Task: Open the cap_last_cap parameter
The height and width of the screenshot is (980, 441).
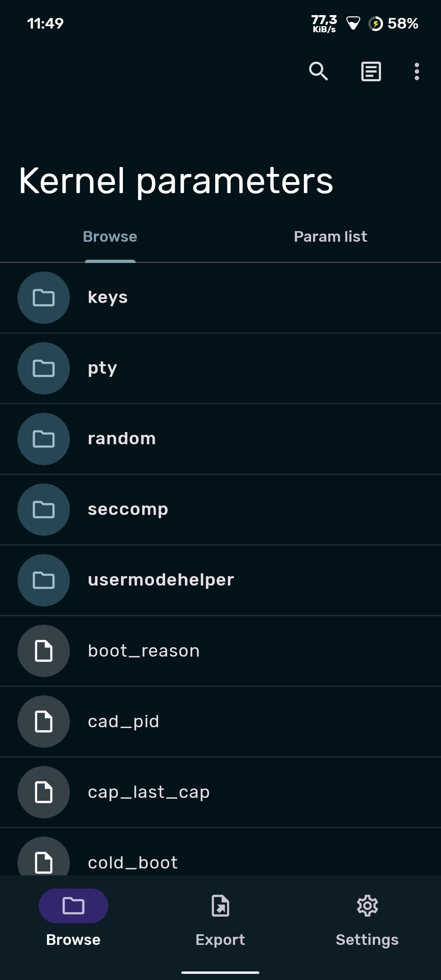Action: pyautogui.click(x=220, y=792)
